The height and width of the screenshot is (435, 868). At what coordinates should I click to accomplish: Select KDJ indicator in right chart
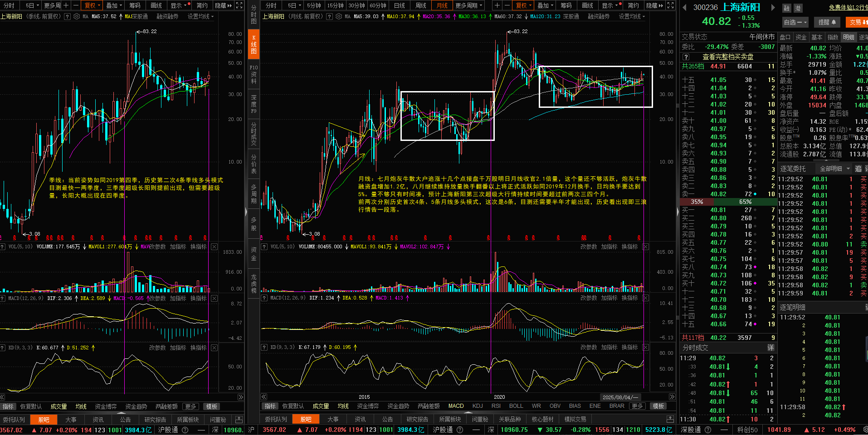click(x=478, y=406)
